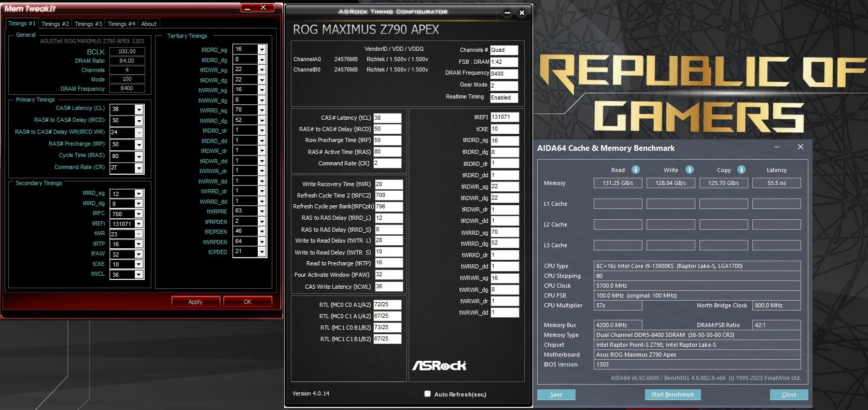
Task: Open the tWRPRE dropdown in Tertiary Timings
Action: tap(262, 211)
